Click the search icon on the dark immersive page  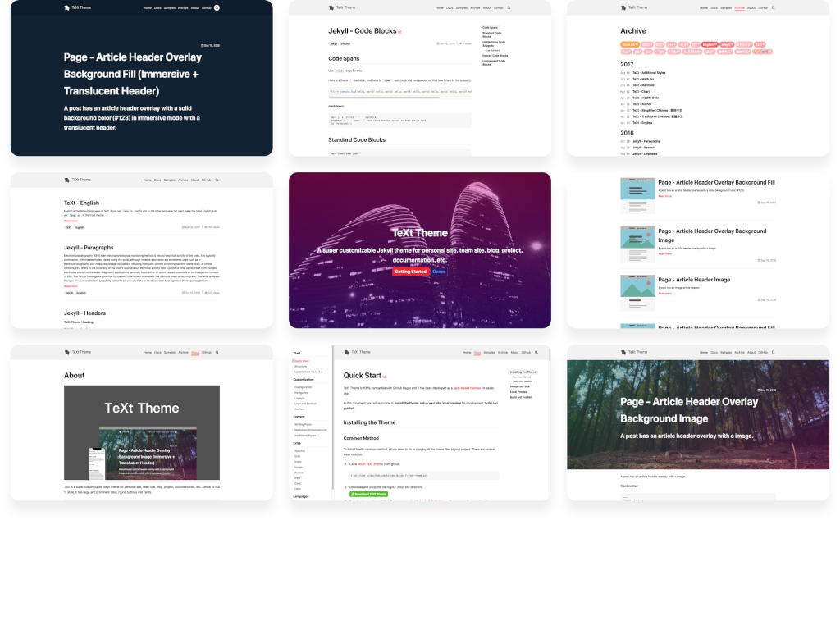[217, 7]
